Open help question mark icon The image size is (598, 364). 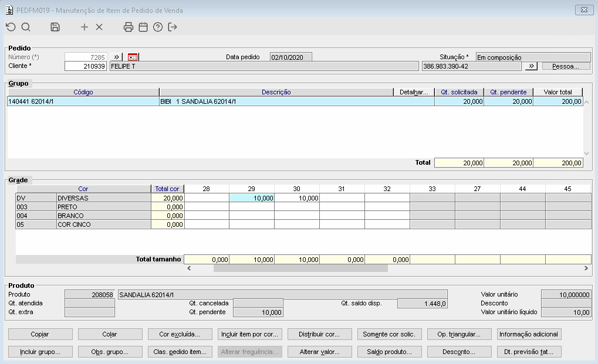coord(158,27)
